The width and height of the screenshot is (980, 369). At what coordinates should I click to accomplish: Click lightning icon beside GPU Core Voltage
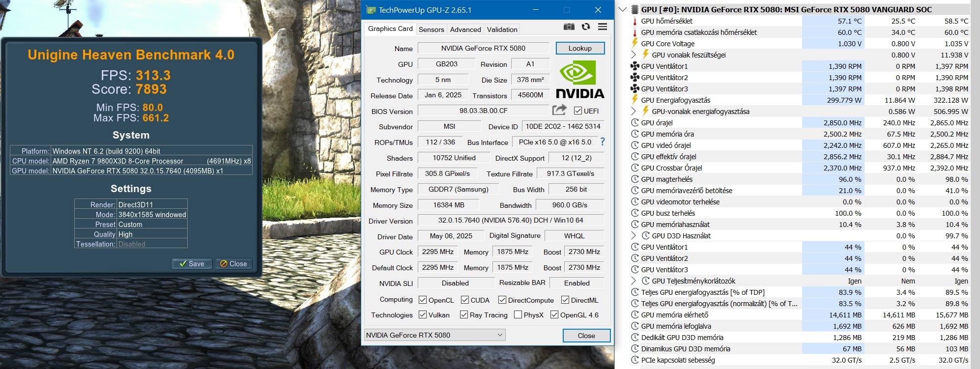coord(635,44)
